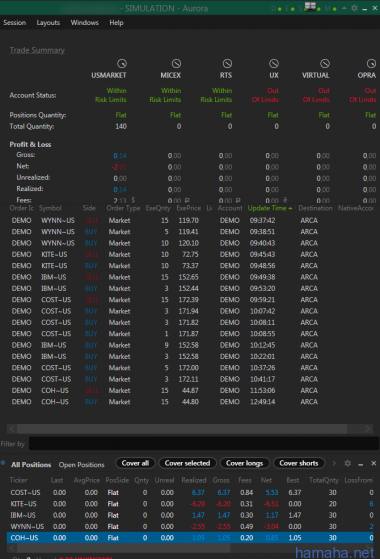Click the Cover shorts button
The height and width of the screenshot is (559, 380).
[299, 463]
